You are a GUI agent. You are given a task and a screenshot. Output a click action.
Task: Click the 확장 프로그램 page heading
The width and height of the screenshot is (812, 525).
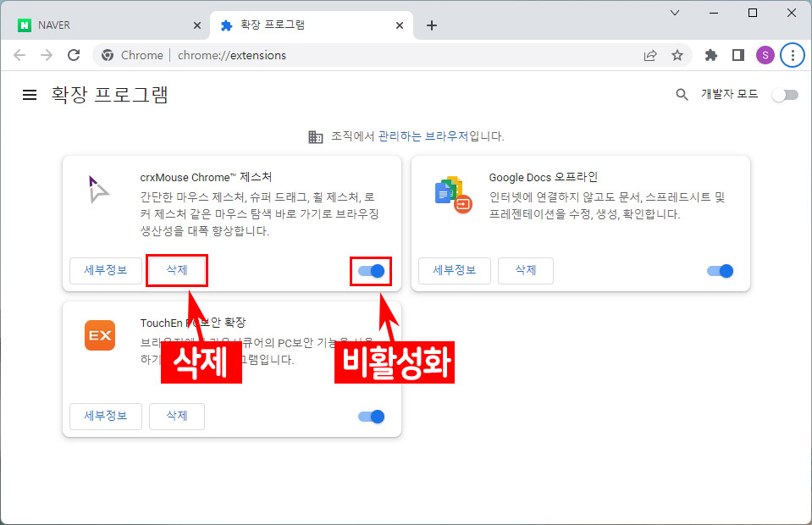point(109,95)
